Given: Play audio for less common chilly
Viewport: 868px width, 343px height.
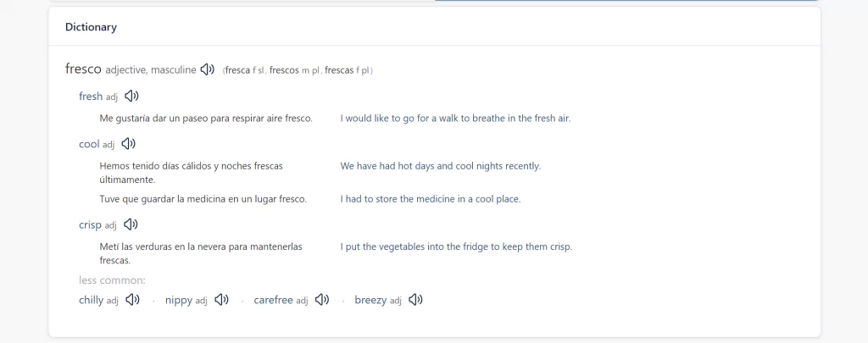Looking at the screenshot, I should point(133,300).
